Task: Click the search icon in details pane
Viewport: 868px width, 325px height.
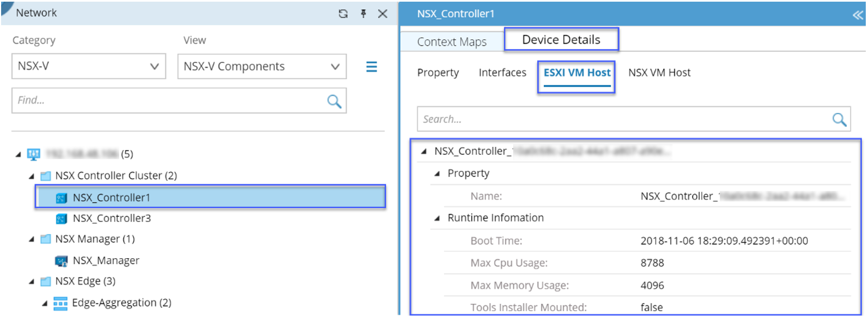Action: click(839, 119)
